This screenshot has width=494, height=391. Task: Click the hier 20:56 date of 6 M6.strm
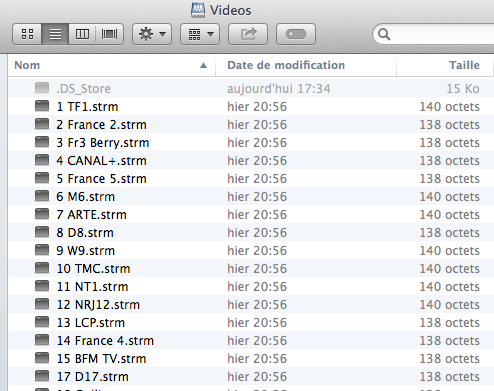click(x=257, y=197)
